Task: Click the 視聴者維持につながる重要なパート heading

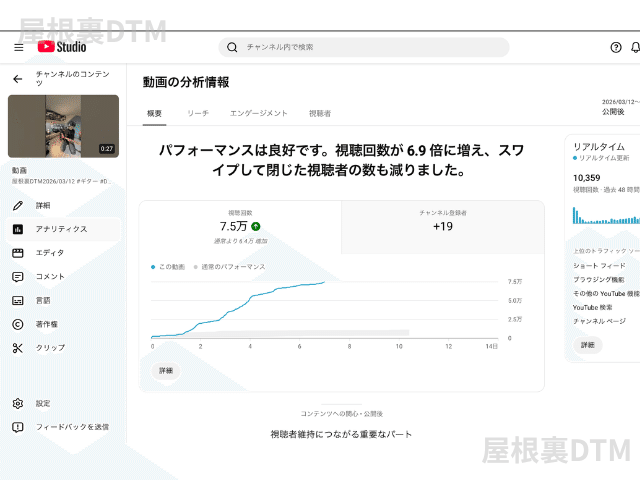Action: coord(341,434)
